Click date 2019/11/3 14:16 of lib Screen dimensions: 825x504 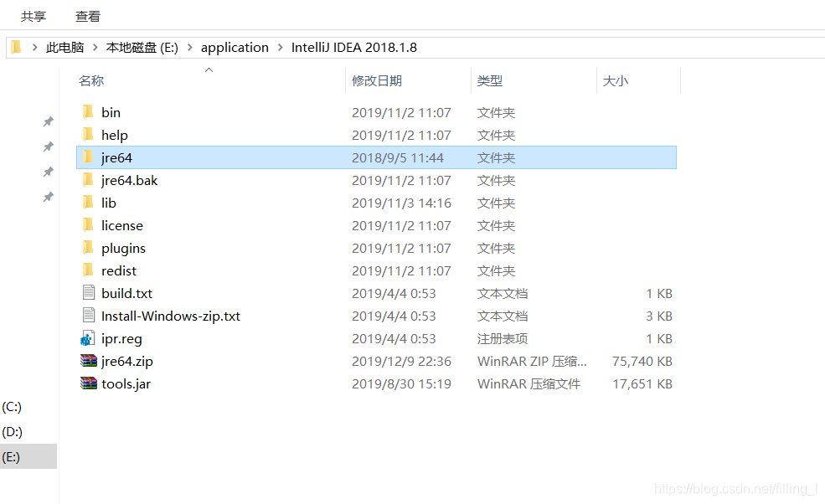[x=401, y=203]
